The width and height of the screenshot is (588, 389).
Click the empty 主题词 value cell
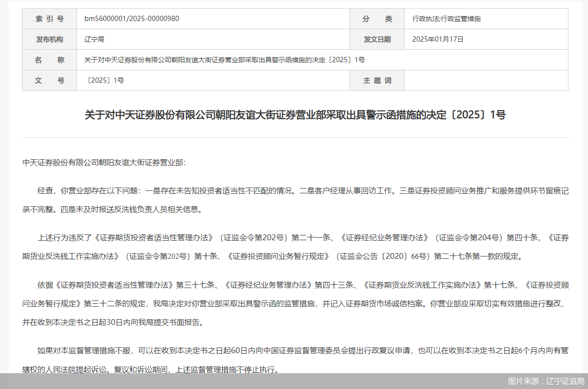coord(486,80)
